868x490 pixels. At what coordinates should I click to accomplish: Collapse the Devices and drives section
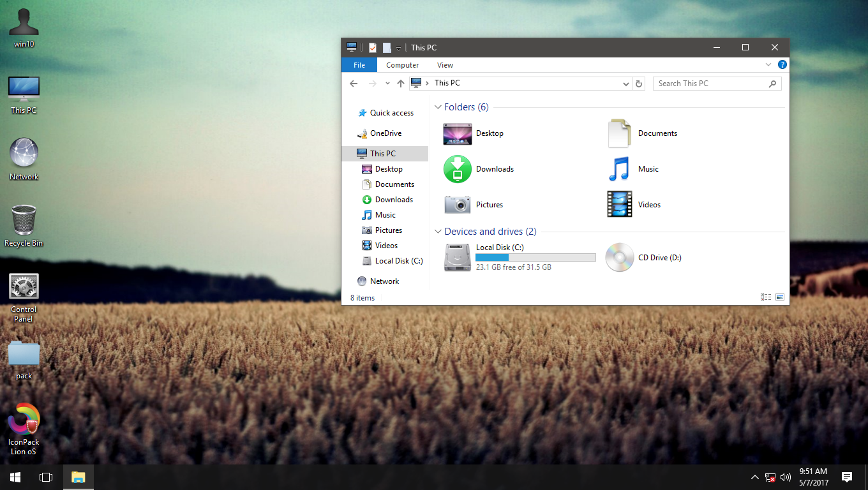pos(438,231)
